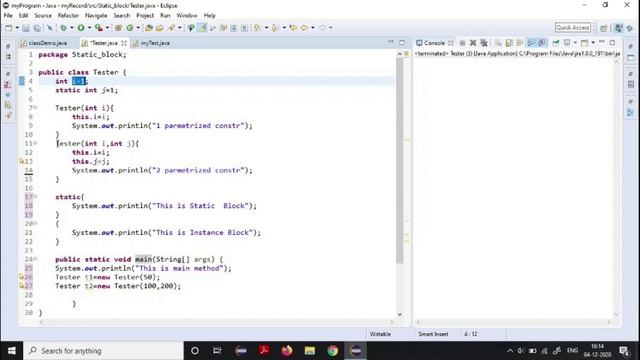This screenshot has height=360, width=640.
Task: Click the Previous Annotation toolbar icon
Action: (x=275, y=28)
